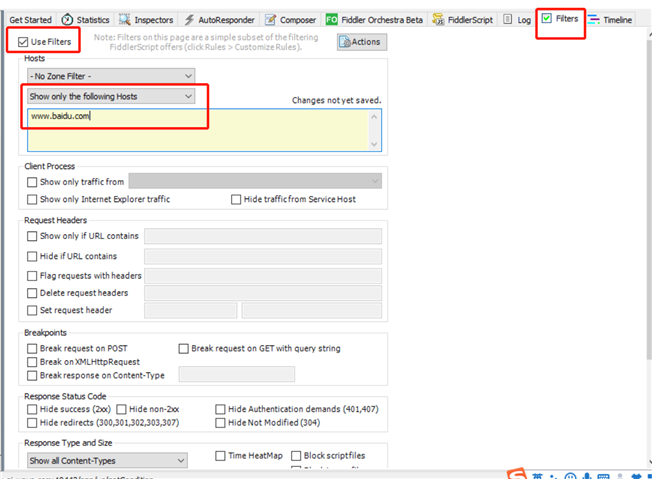Open the Get Started tab
Image resolution: width=652 pixels, height=479 pixels.
(x=30, y=20)
